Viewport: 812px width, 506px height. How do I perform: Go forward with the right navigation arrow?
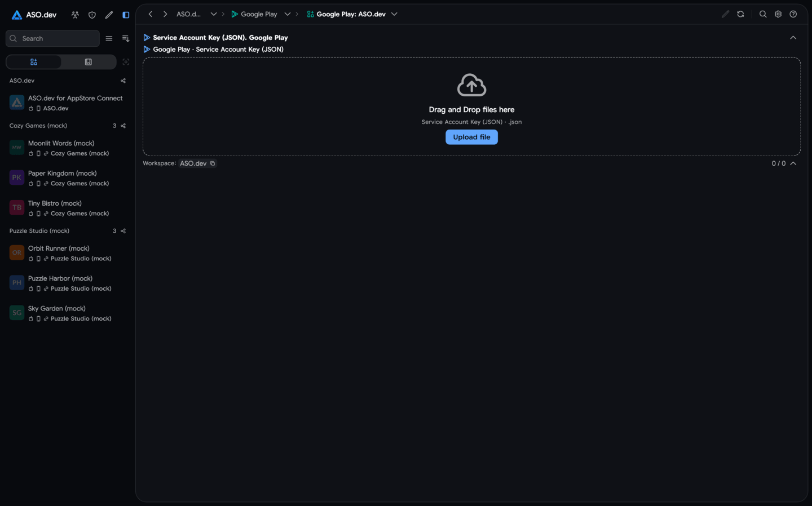coord(165,14)
